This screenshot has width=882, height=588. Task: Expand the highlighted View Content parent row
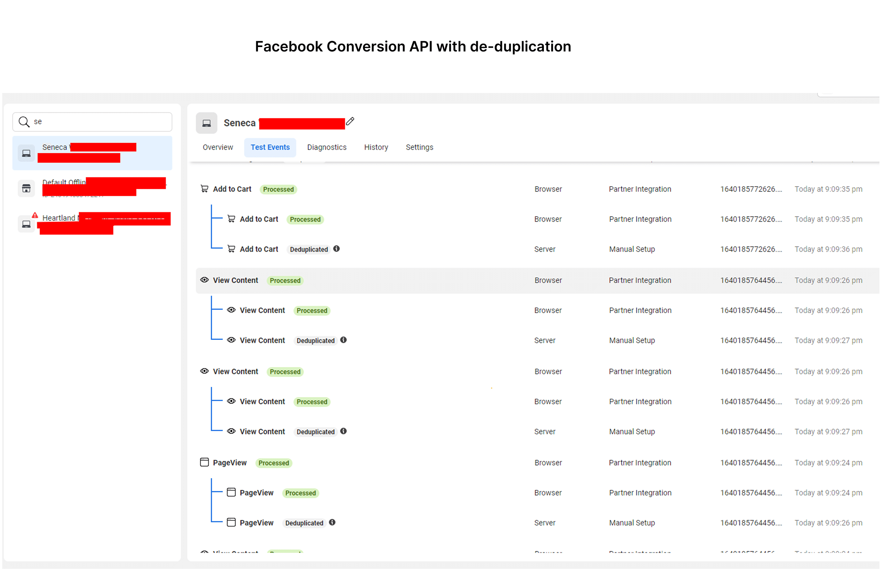236,280
